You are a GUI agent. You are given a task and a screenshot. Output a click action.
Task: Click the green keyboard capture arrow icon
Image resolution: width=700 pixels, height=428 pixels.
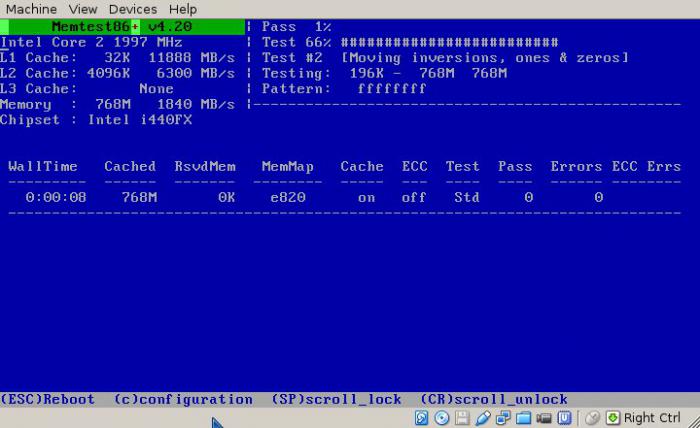tap(612, 418)
